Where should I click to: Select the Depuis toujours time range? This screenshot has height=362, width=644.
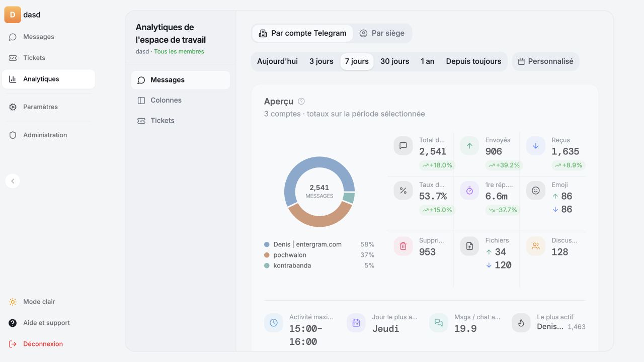(473, 61)
